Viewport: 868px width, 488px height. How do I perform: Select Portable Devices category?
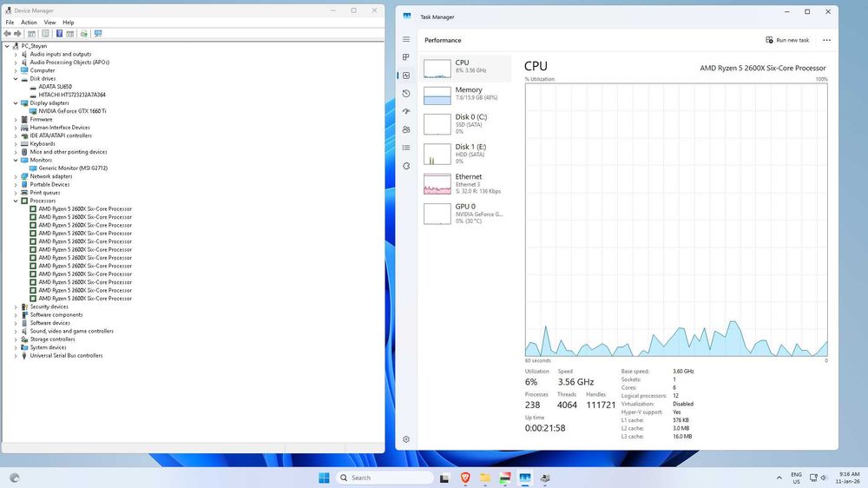click(49, 184)
